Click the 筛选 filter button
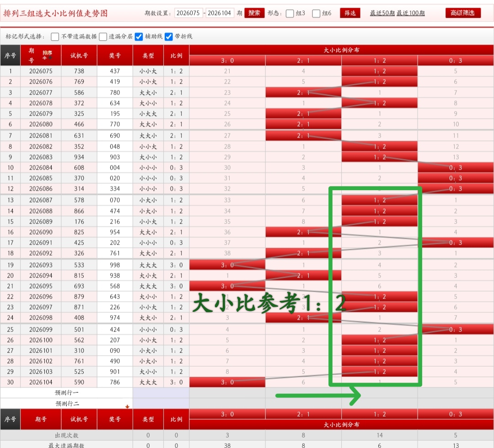The image size is (494, 448). click(350, 13)
